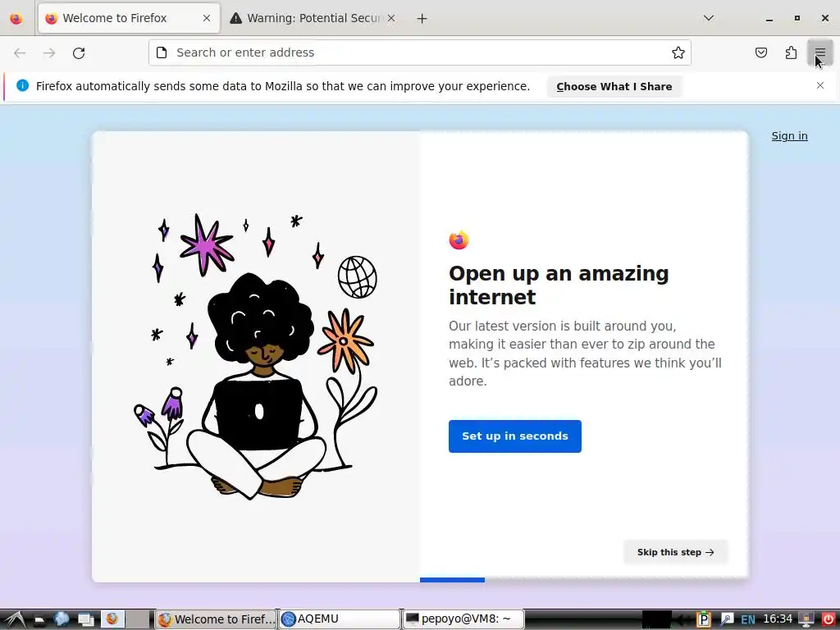The width and height of the screenshot is (840, 630).
Task: Click the show desktop icon in taskbar
Action: (85, 619)
